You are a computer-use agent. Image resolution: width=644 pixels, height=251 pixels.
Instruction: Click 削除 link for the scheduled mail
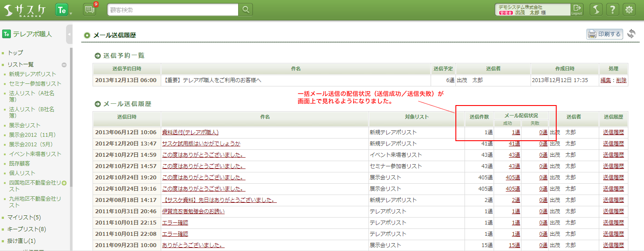[621, 80]
